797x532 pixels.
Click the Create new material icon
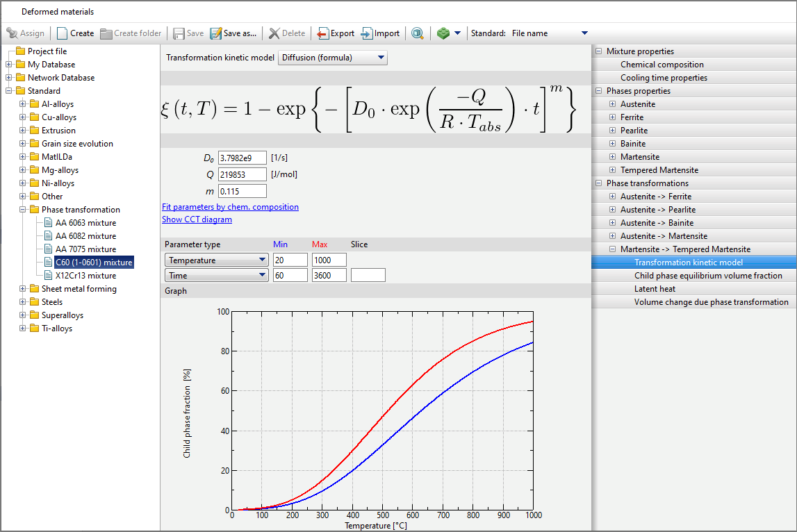63,33
